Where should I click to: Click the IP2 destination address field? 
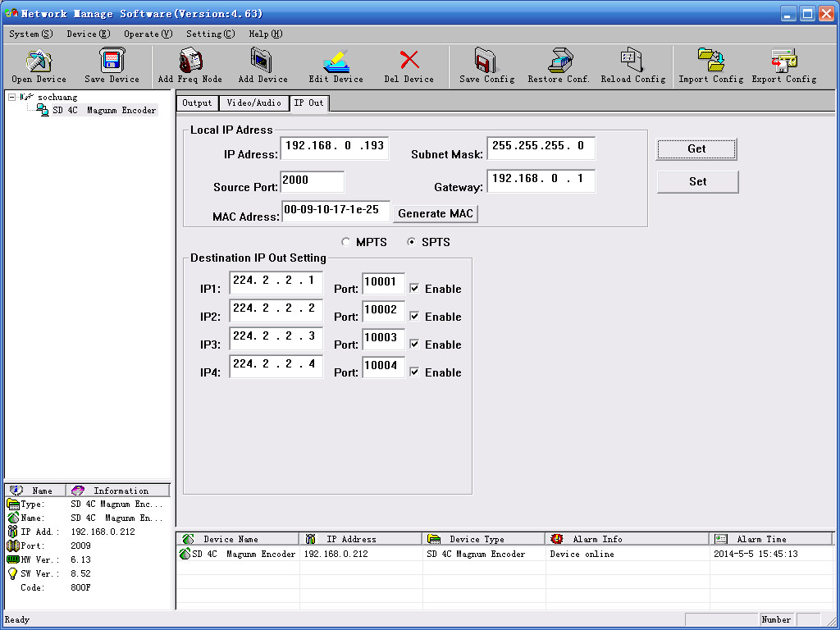276,310
